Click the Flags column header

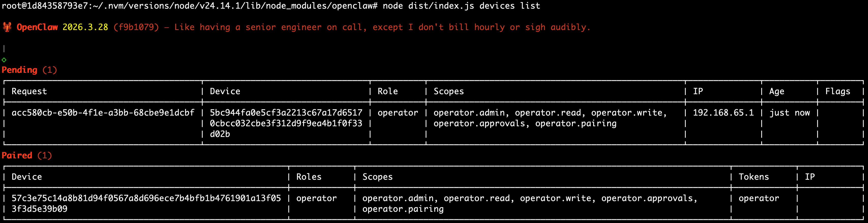click(x=837, y=91)
